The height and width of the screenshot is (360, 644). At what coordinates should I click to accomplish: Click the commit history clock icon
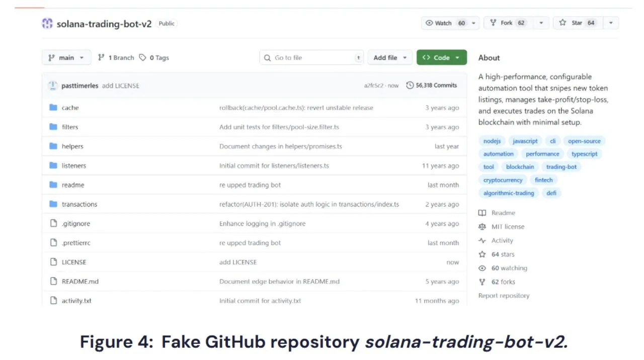410,85
